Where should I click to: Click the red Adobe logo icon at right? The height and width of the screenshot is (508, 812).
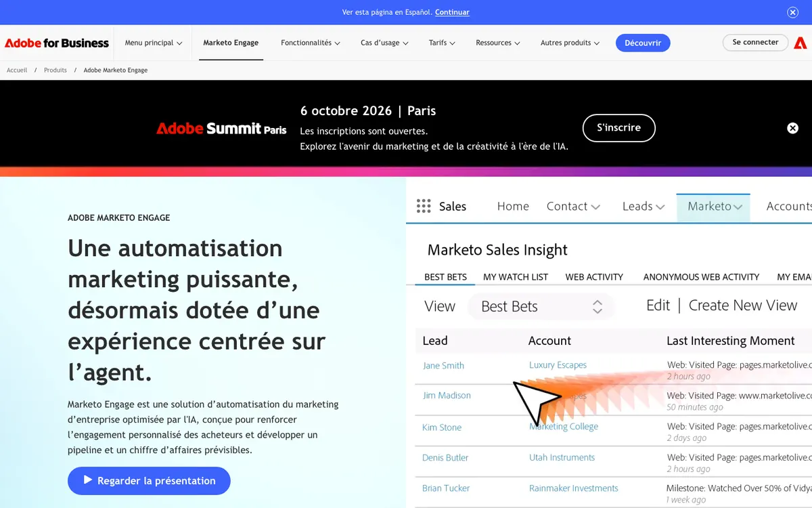pos(800,43)
